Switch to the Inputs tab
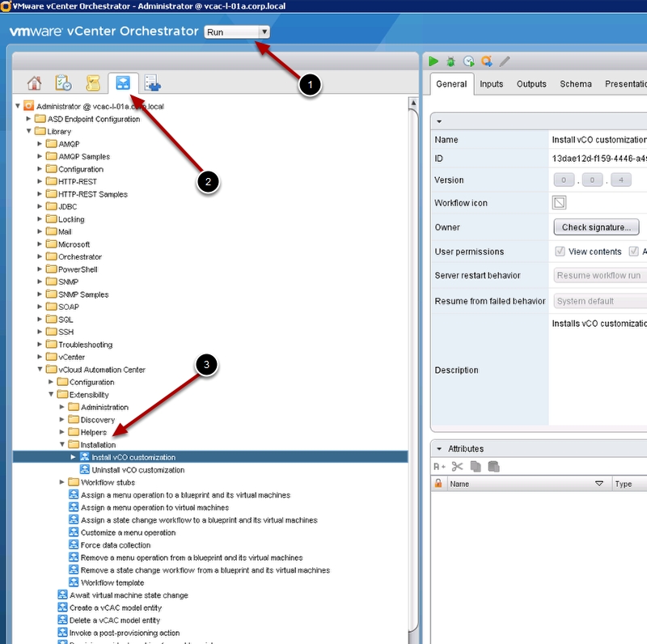 click(x=491, y=84)
